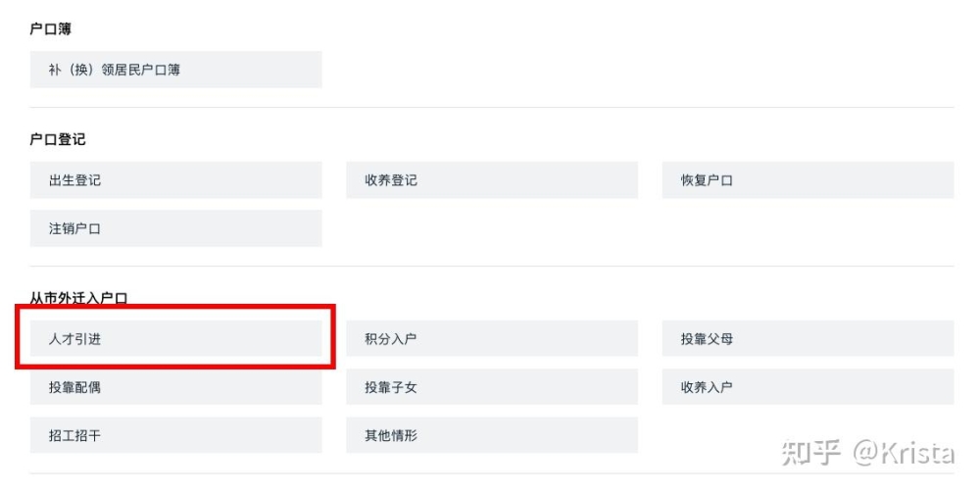Screen dimensions: 980x492
Task: Select 出生登记 option
Action: (175, 180)
